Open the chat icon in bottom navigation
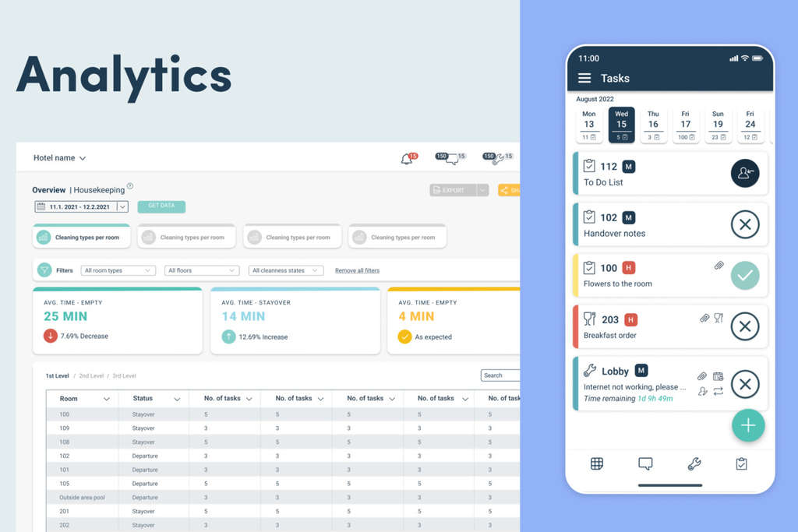 pyautogui.click(x=645, y=463)
